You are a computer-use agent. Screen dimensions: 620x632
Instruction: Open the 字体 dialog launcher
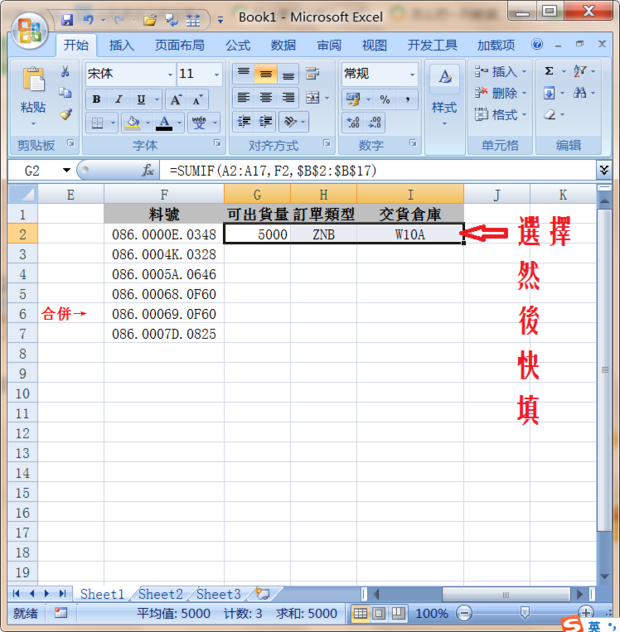(217, 143)
